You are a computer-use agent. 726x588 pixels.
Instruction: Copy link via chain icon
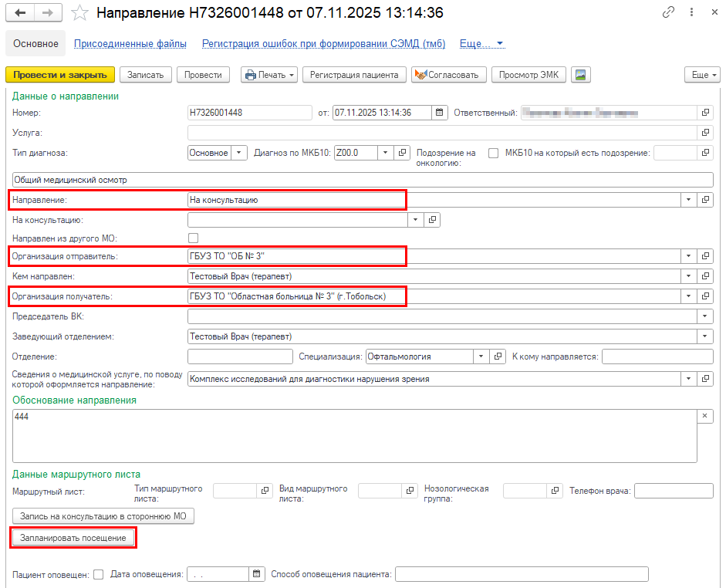click(667, 13)
